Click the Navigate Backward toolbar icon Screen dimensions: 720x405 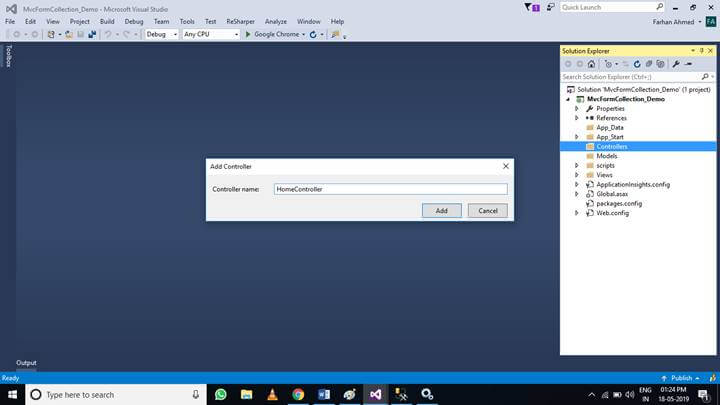(x=17, y=34)
